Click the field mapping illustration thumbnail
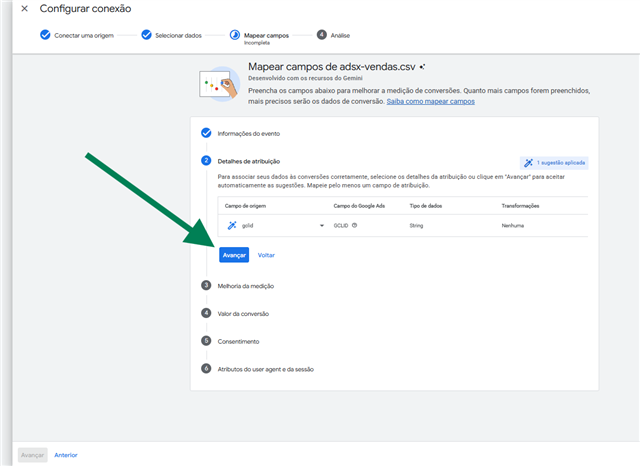This screenshot has height=466, width=640. point(219,84)
